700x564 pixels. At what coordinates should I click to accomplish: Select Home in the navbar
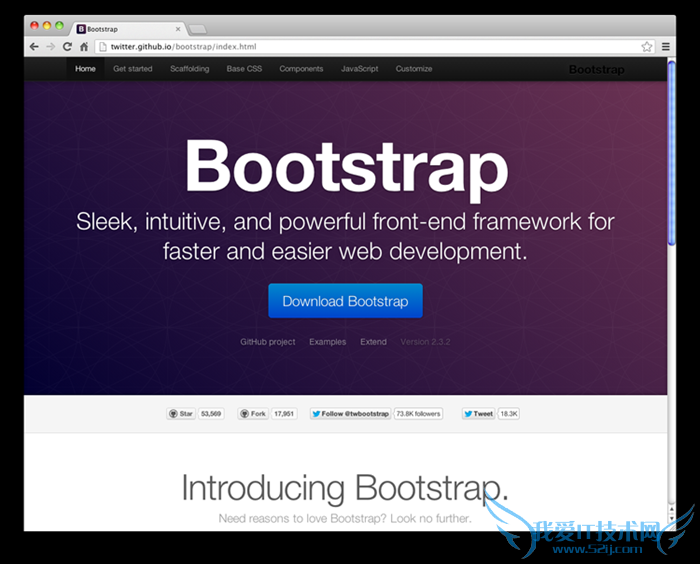coord(85,69)
